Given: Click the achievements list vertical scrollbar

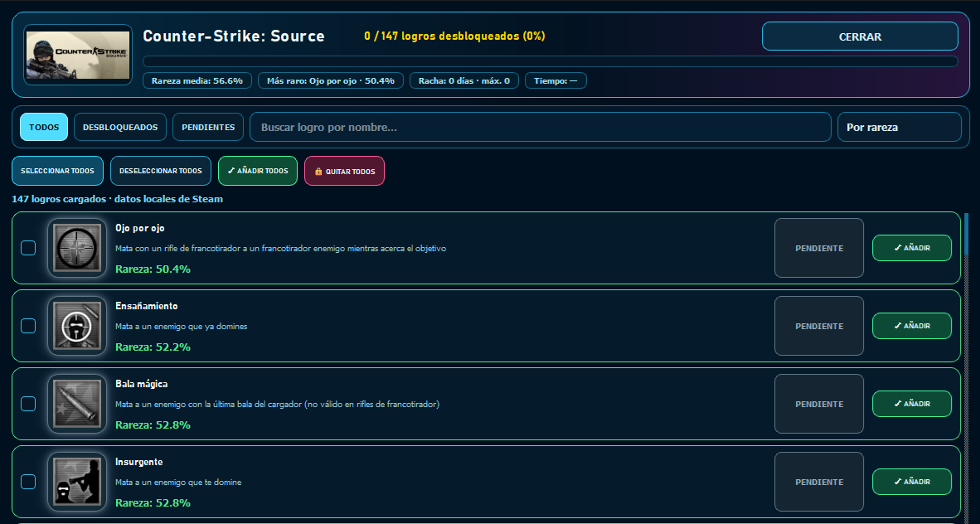Looking at the screenshot, I should point(966,367).
